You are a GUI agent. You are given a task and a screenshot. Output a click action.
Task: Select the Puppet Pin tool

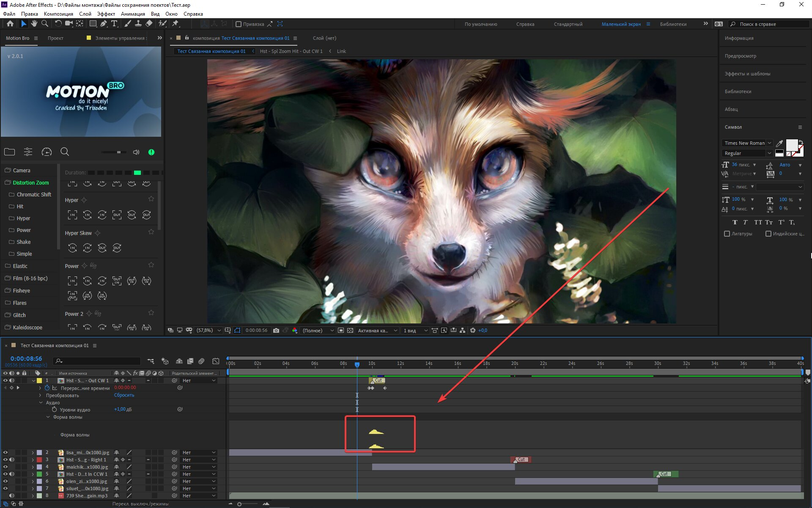pos(175,24)
